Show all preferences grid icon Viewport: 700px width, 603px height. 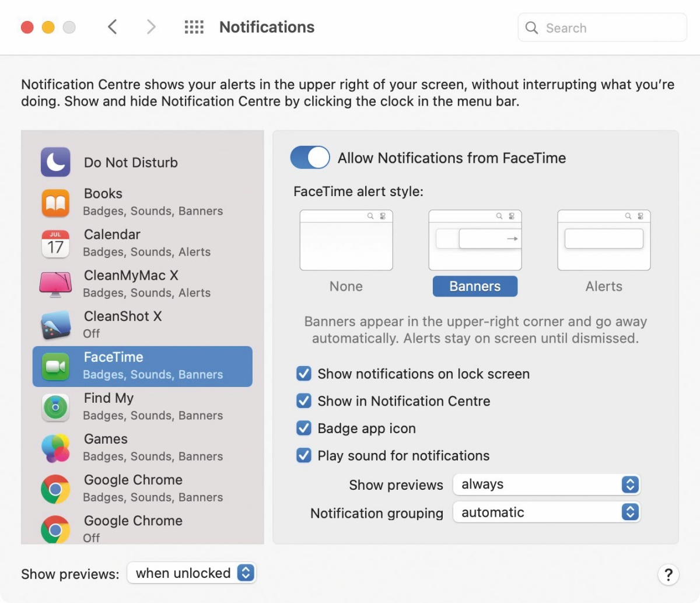(194, 27)
